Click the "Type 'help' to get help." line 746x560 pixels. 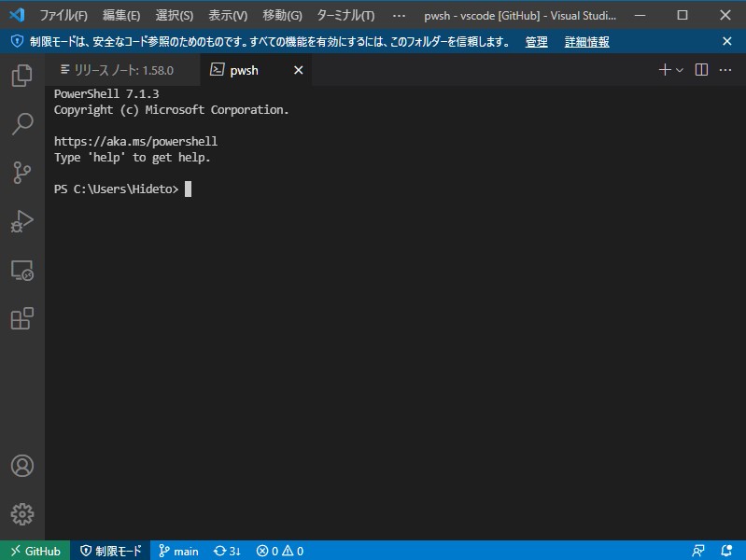pyautogui.click(x=133, y=158)
